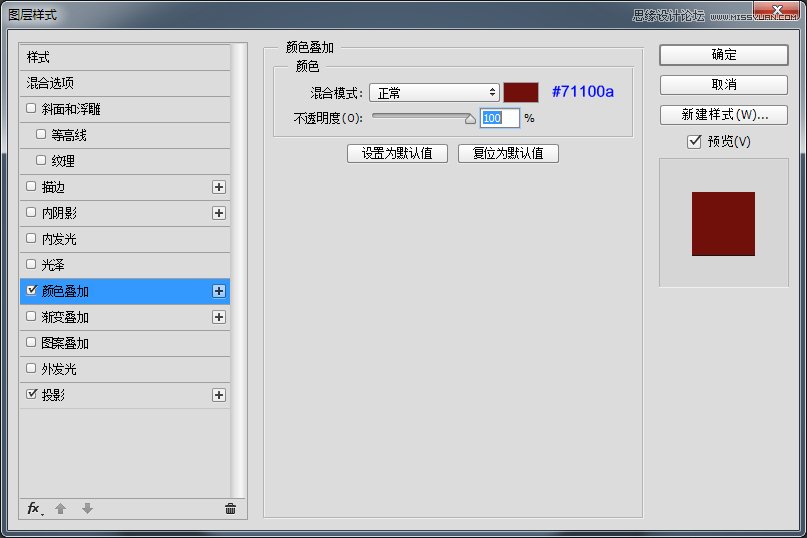The image size is (807, 538).
Task: Enable the 渐变叠加 checkbox
Action: pos(31,316)
